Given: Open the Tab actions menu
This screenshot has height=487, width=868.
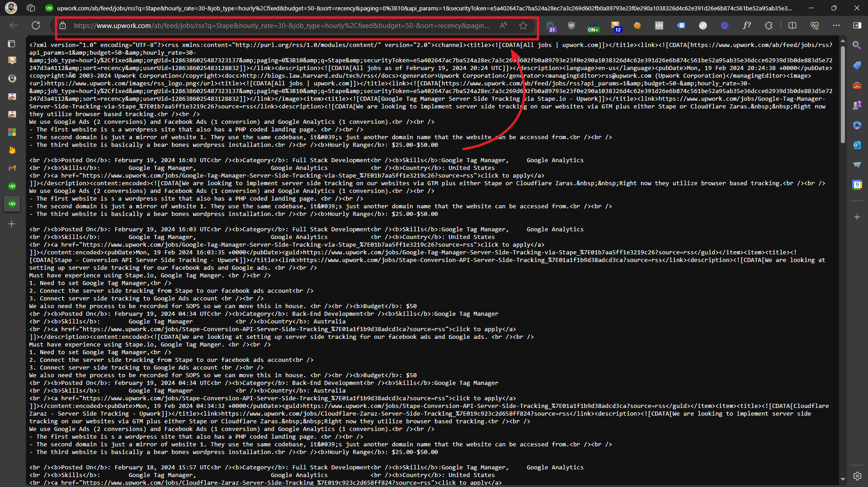Looking at the screenshot, I should 12,44.
